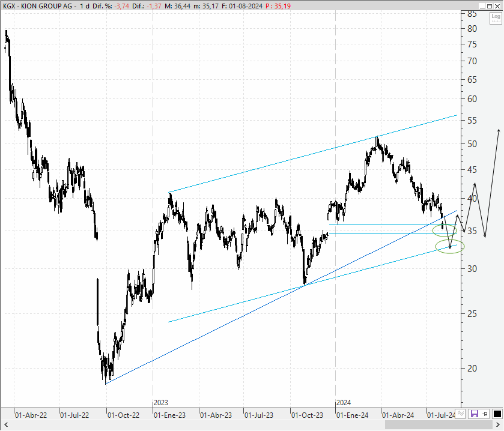This screenshot has height=431, width=504.
Task: Click the 'Dif. %: -3,74' value
Action: pyautogui.click(x=111, y=6)
